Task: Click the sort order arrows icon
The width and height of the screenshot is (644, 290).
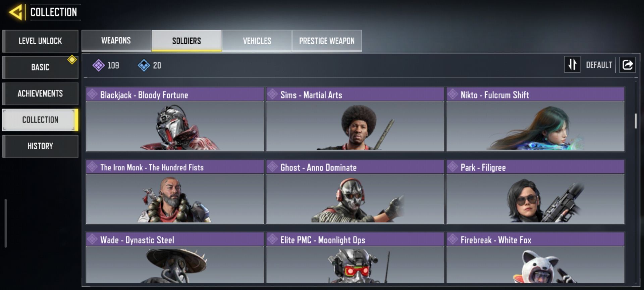Action: click(x=572, y=64)
